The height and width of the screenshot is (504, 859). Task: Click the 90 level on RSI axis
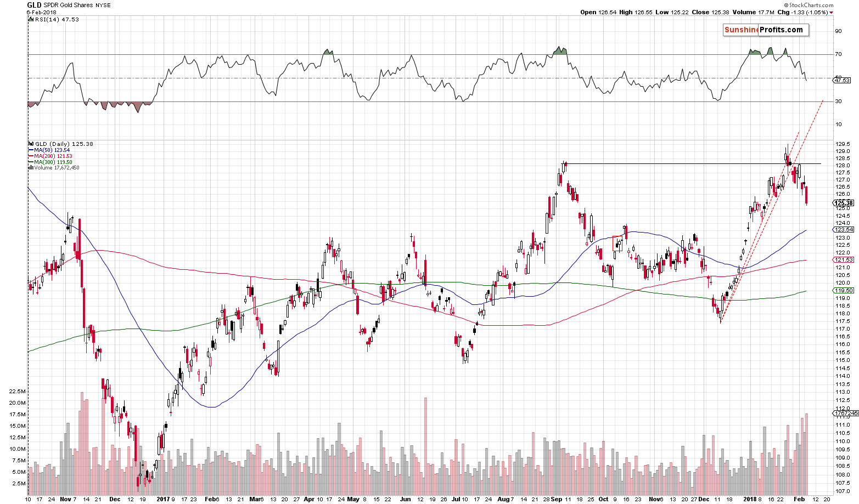coord(839,31)
